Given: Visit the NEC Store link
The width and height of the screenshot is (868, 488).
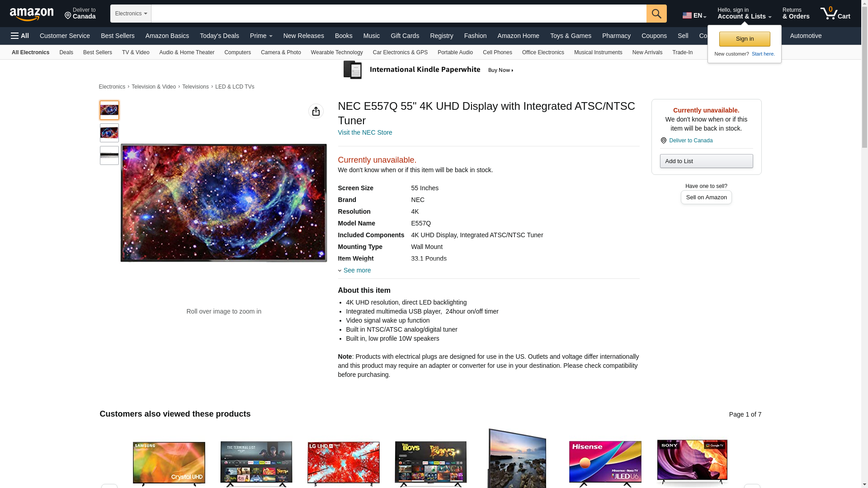Looking at the screenshot, I should [365, 132].
